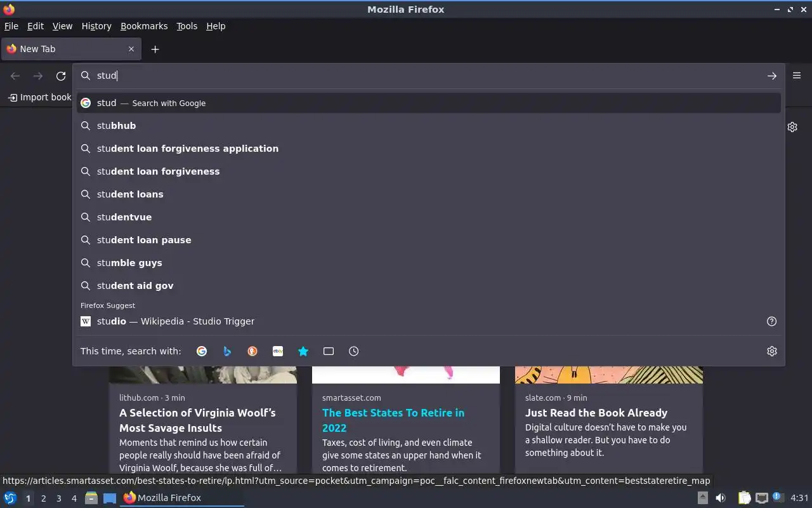This screenshot has height=508, width=812.
Task: Open the History menu
Action: click(x=96, y=26)
